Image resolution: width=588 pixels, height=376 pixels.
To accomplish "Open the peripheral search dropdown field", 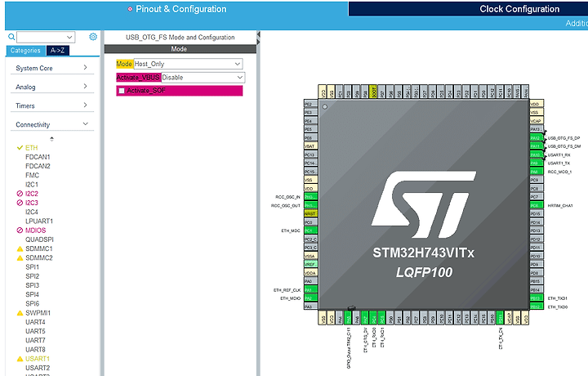I will [46, 37].
